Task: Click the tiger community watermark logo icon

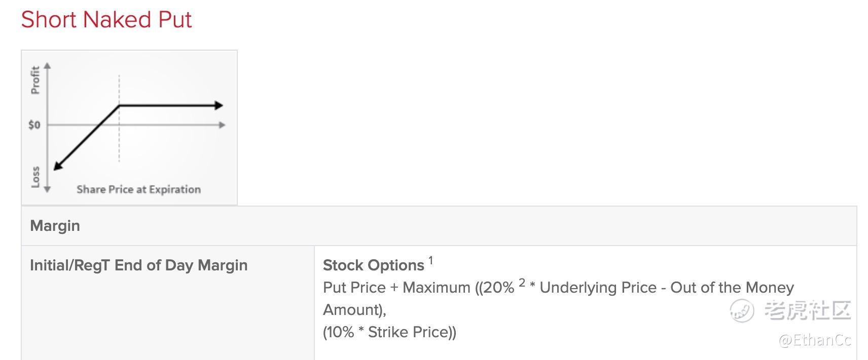Action: click(742, 310)
